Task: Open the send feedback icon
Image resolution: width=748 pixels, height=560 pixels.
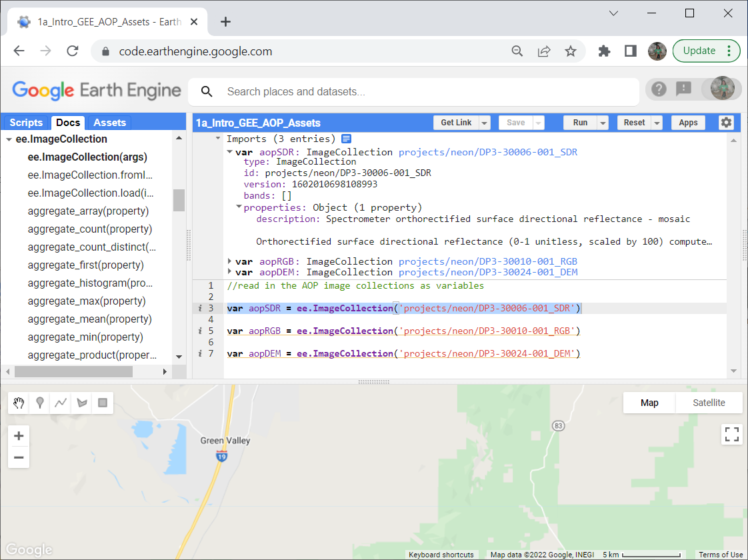Action: pyautogui.click(x=683, y=89)
